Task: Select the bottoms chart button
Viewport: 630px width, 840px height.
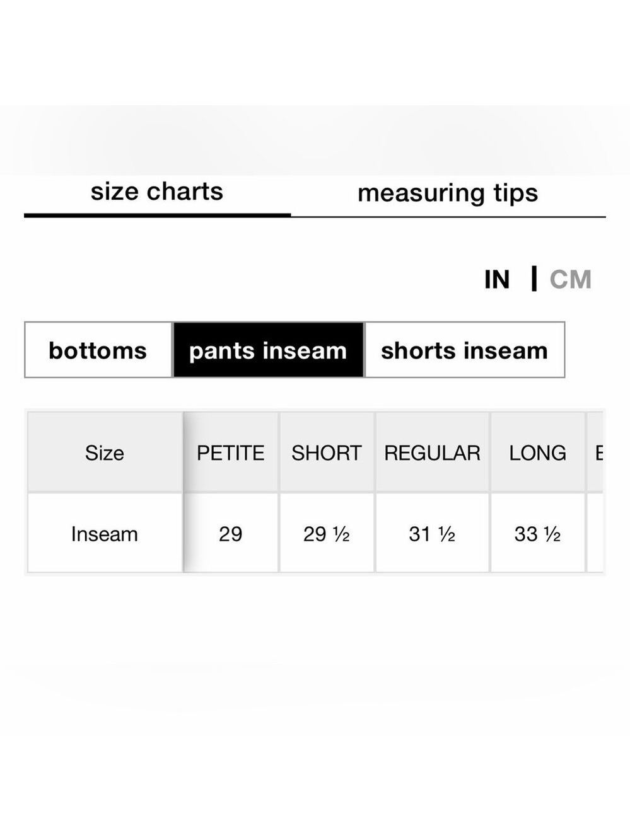Action: (x=98, y=350)
